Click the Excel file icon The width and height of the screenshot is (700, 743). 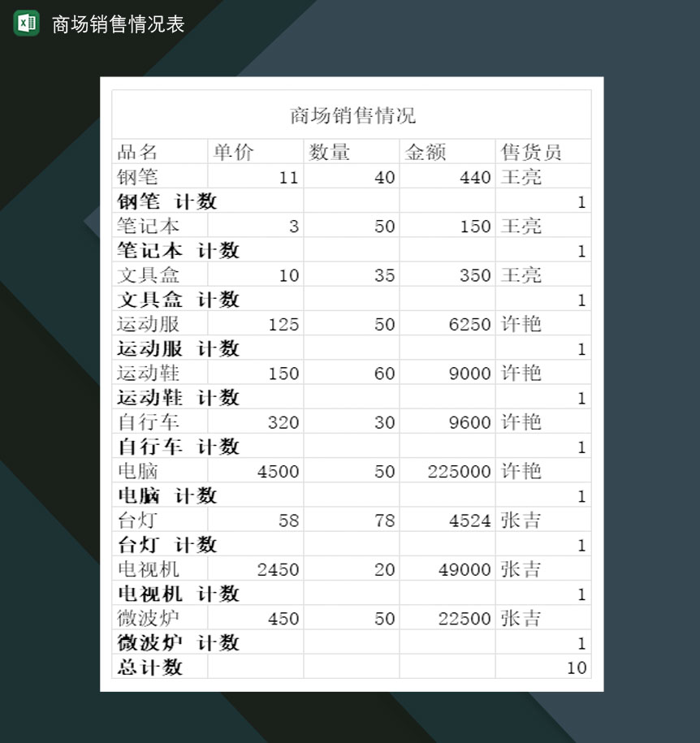coord(24,24)
